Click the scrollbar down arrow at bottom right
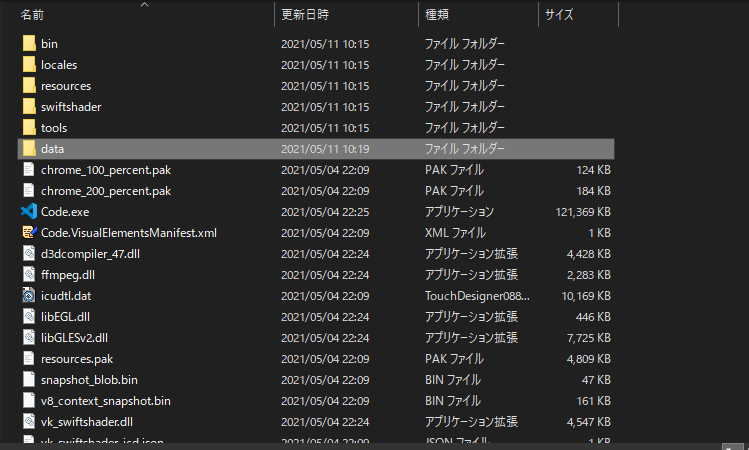 click(732, 447)
